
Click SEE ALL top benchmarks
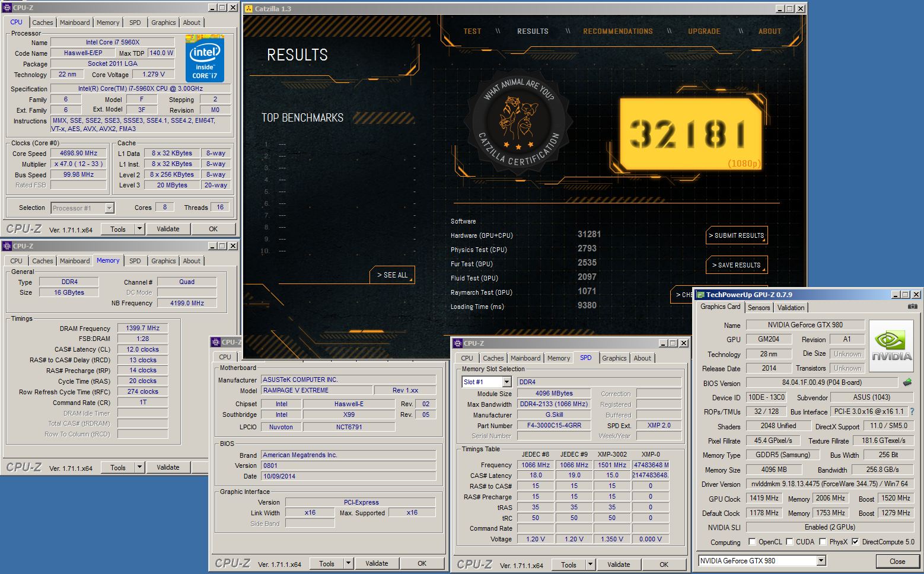(392, 275)
